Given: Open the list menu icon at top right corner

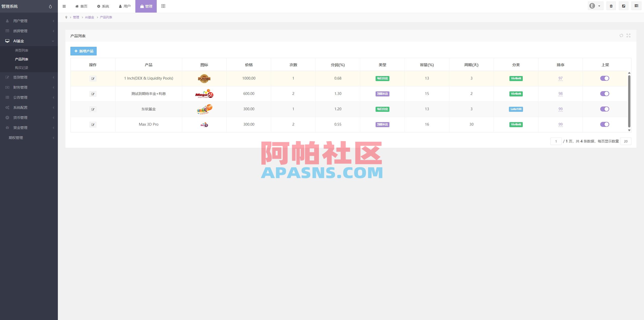Looking at the screenshot, I should coord(636,6).
